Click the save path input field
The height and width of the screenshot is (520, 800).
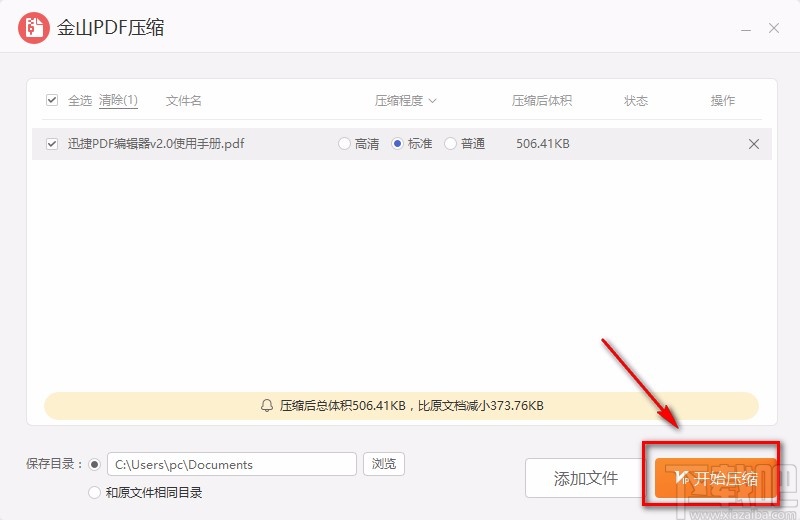click(x=232, y=464)
